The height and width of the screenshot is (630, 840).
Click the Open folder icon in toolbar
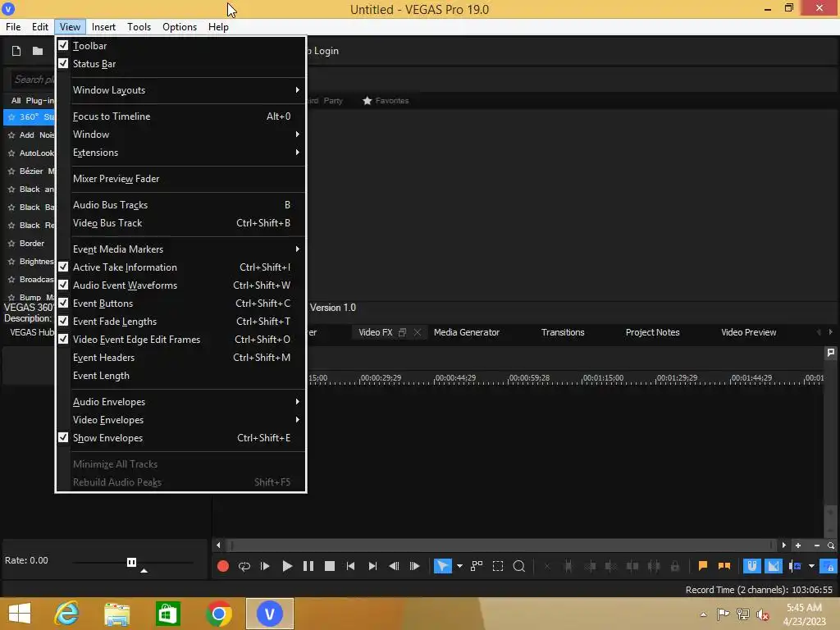pyautogui.click(x=38, y=51)
